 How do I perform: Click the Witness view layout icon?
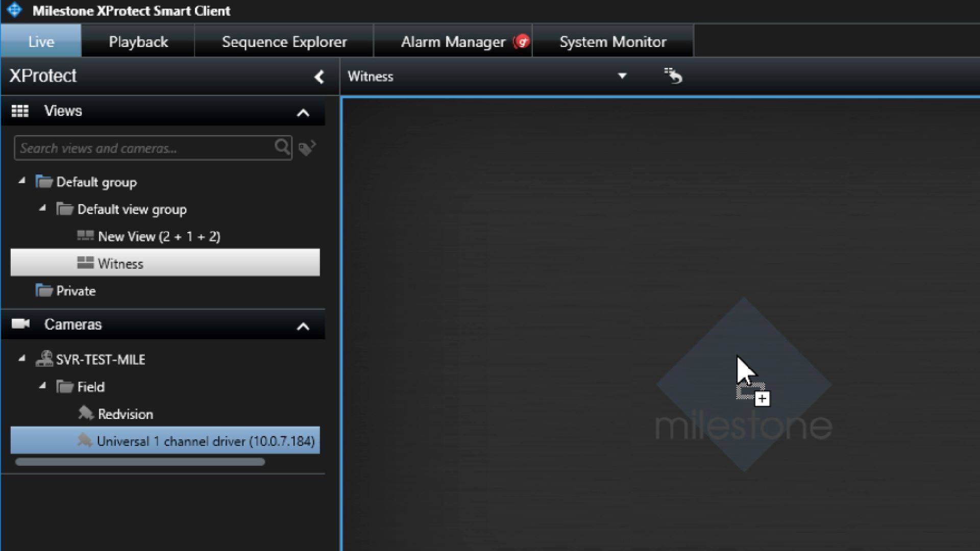point(85,263)
